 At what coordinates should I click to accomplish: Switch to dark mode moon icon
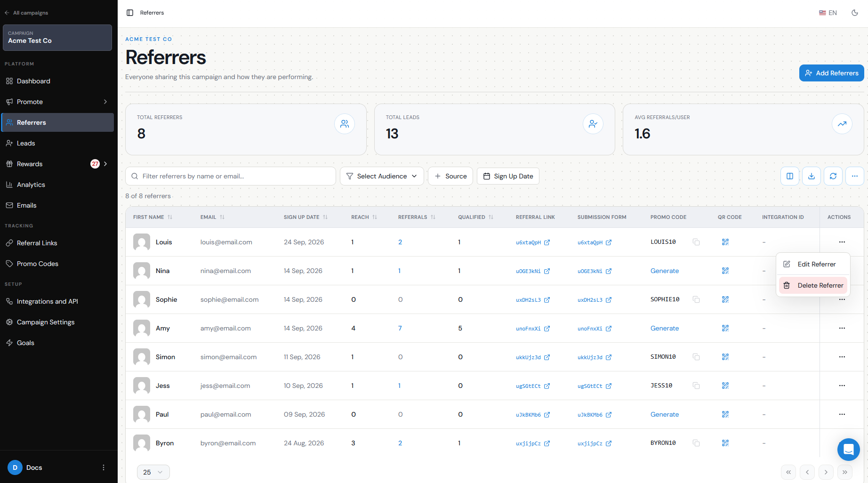(x=855, y=13)
